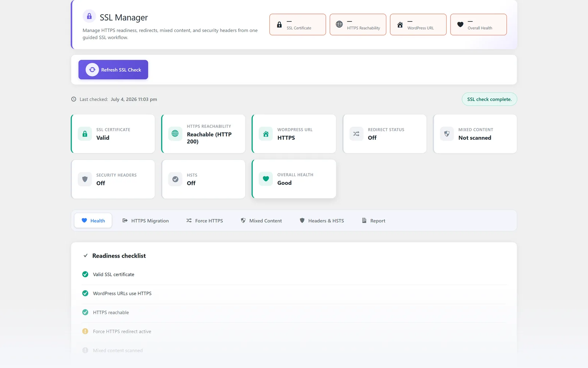This screenshot has width=588, height=368.
Task: Click the Force HTTPS redirect active checklist text
Action: (122, 331)
